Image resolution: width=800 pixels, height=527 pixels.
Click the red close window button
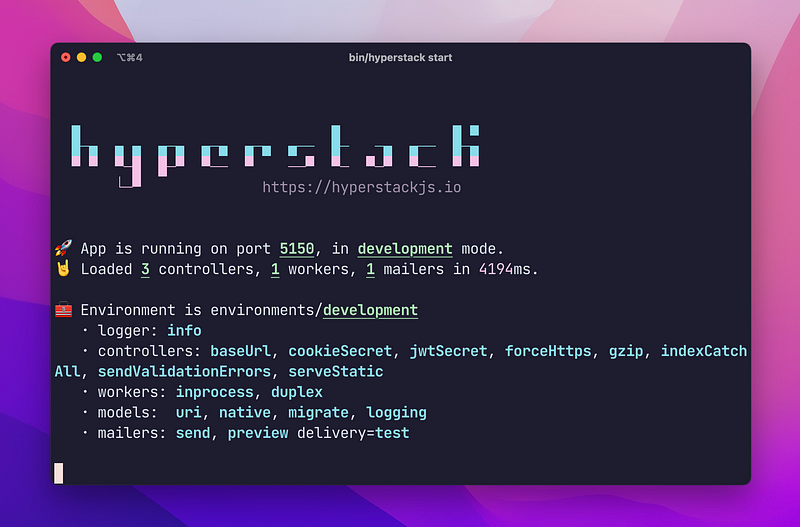pos(65,57)
